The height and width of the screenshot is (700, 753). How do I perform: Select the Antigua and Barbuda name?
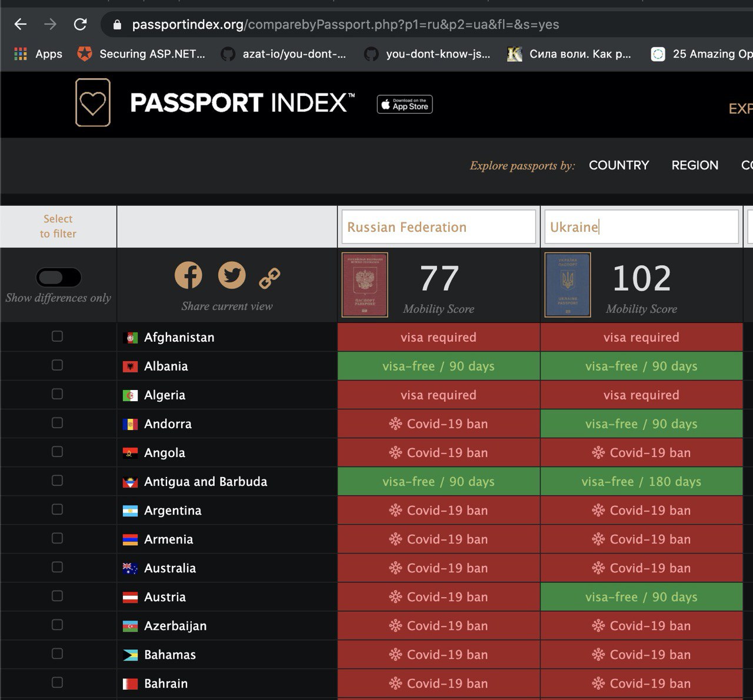(206, 482)
